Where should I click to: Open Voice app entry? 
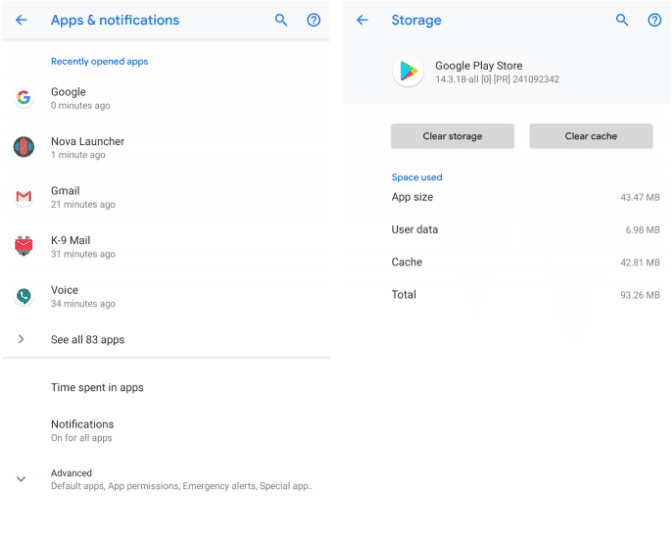pyautogui.click(x=166, y=296)
